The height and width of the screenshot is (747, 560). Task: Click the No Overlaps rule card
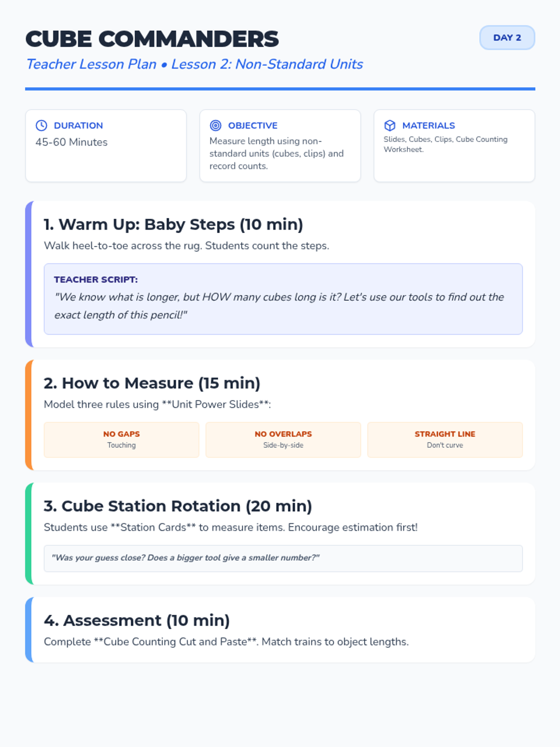(x=283, y=439)
